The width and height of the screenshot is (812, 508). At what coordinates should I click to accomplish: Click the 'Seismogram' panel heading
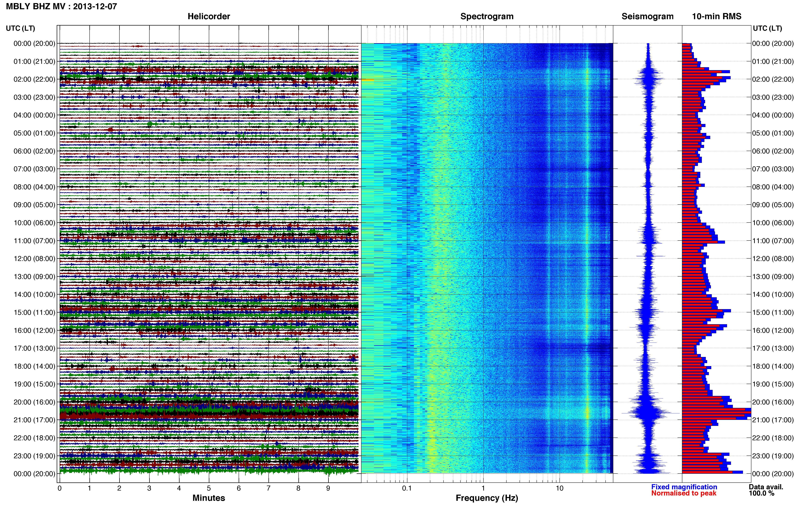point(647,16)
